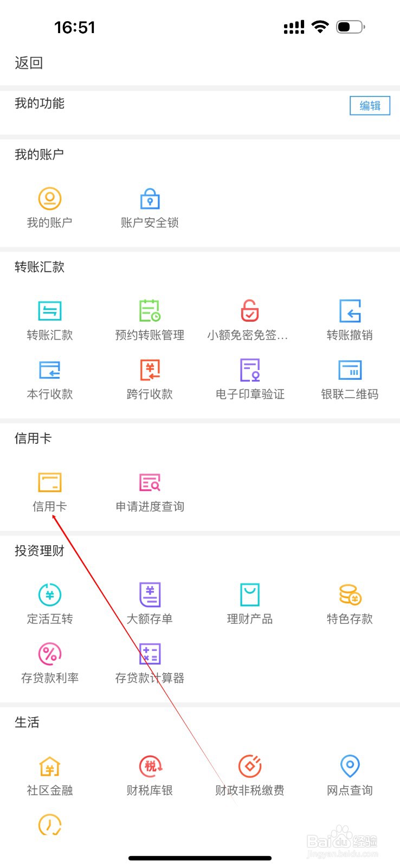The width and height of the screenshot is (400, 868).
Task: Open 电子印章验证 icon
Action: [x=250, y=370]
